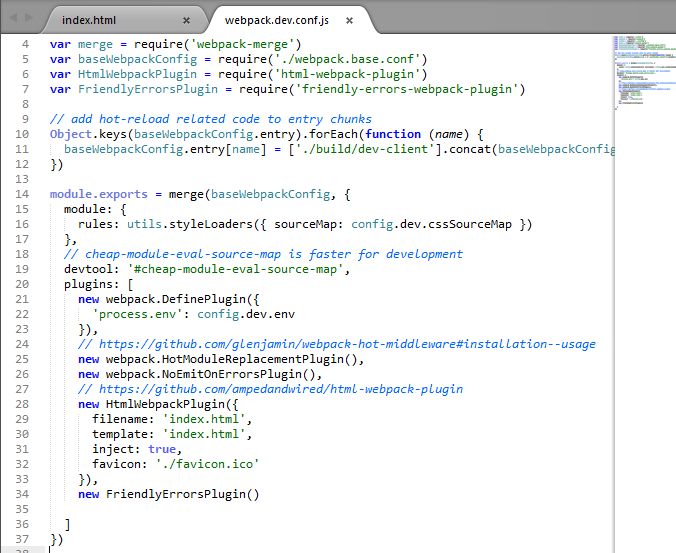Click webpack.DefinePlugin on line 21
This screenshot has width=676, height=553.
178,299
